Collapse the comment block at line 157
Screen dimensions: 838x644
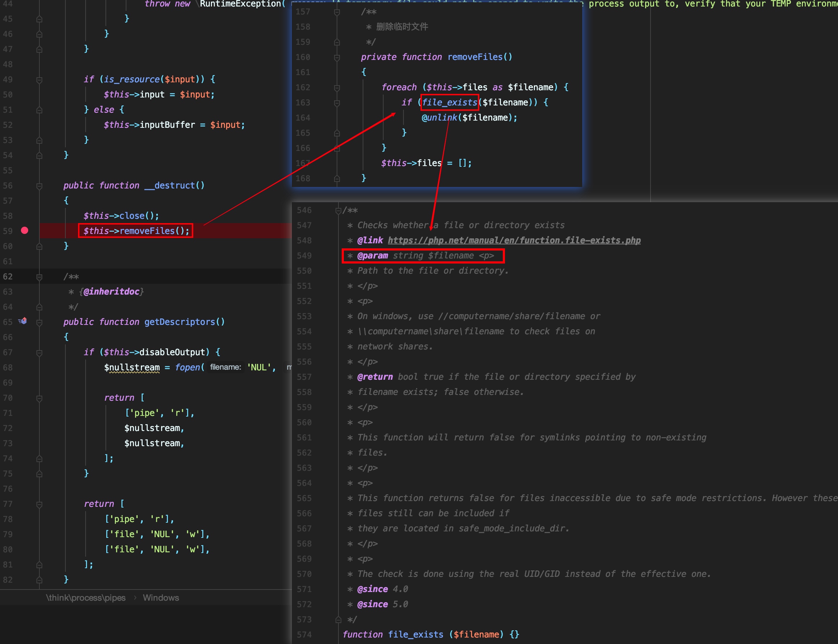coord(337,12)
